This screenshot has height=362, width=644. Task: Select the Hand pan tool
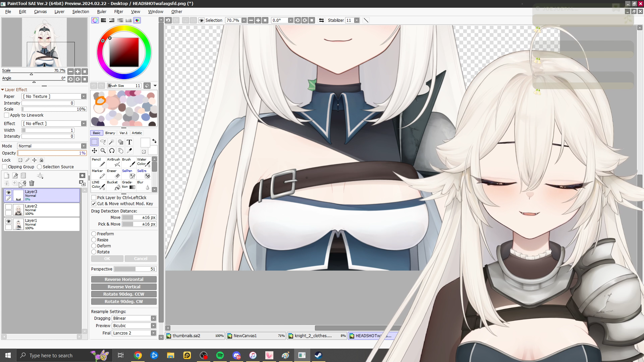[120, 151]
